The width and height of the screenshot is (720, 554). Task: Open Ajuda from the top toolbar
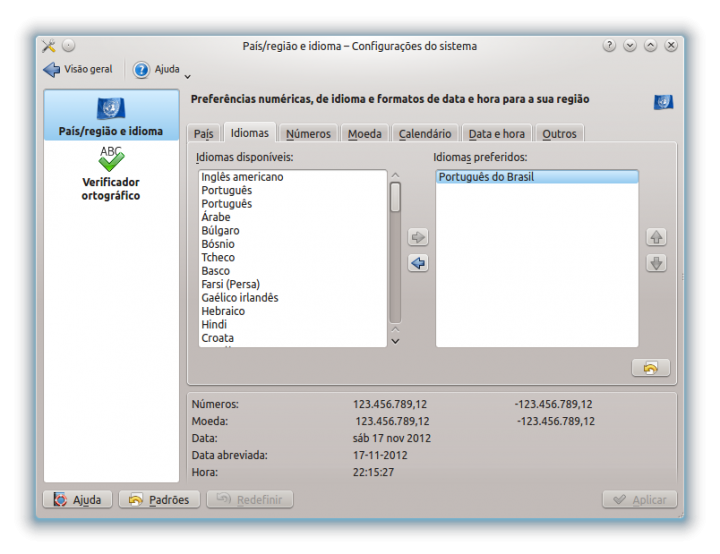coord(157,69)
